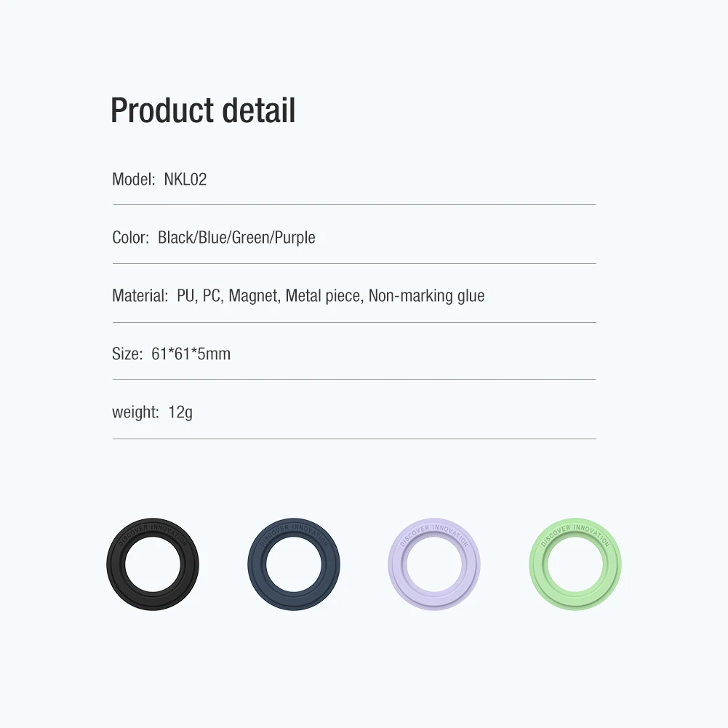
Task: Click the Non-marking glue text
Action: [426, 296]
